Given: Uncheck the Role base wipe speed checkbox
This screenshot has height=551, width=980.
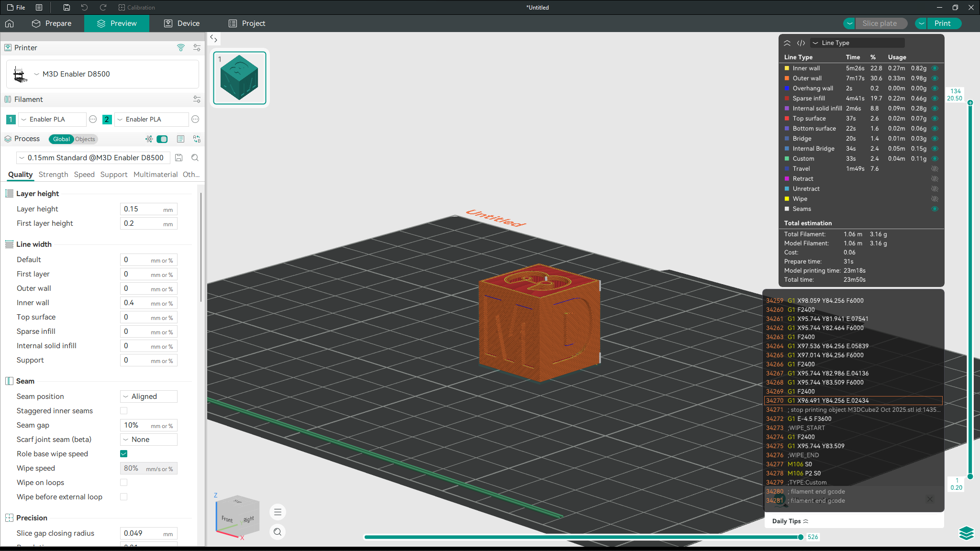Looking at the screenshot, I should tap(124, 454).
